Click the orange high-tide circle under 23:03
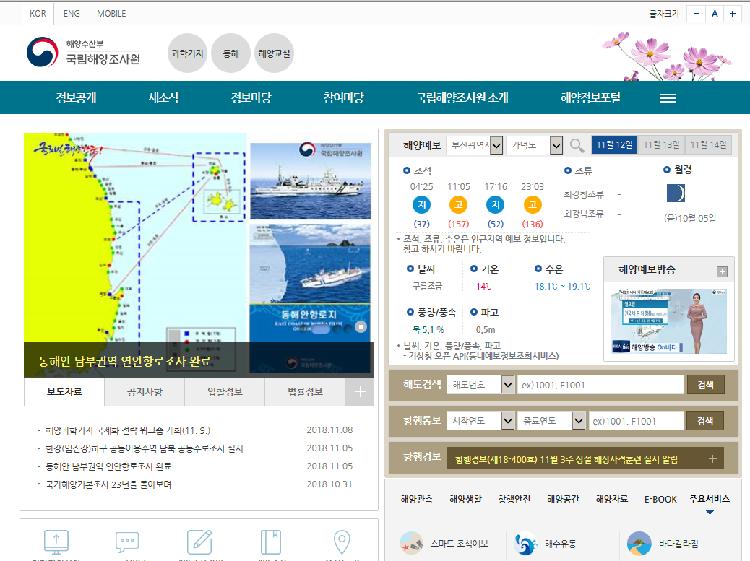This screenshot has height=561, width=750. click(x=532, y=205)
